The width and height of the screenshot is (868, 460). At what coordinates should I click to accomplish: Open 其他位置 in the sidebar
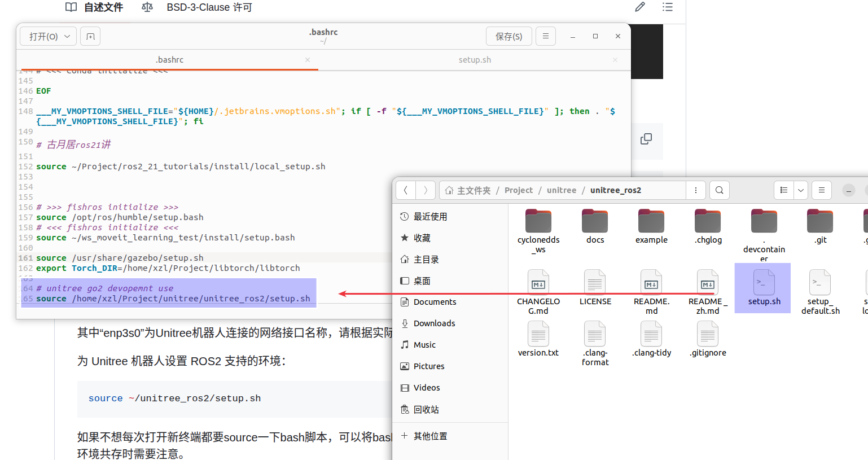click(450, 436)
